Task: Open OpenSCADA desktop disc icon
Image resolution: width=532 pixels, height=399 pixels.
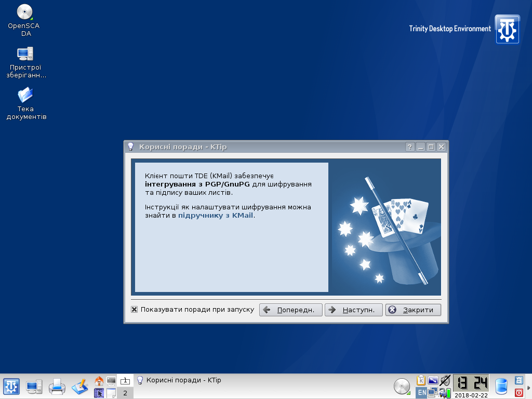Action: coord(24,12)
